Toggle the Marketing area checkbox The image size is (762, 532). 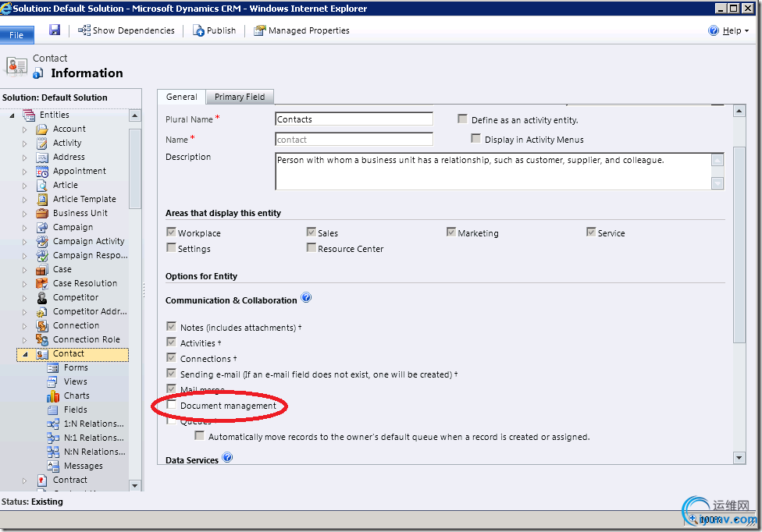pyautogui.click(x=451, y=232)
